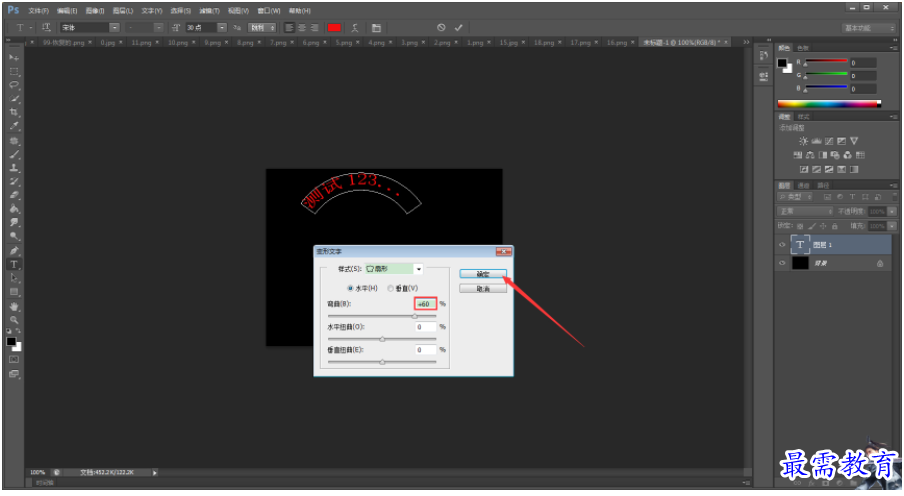
Task: Open the 编辑(E) menu
Action: click(x=67, y=10)
